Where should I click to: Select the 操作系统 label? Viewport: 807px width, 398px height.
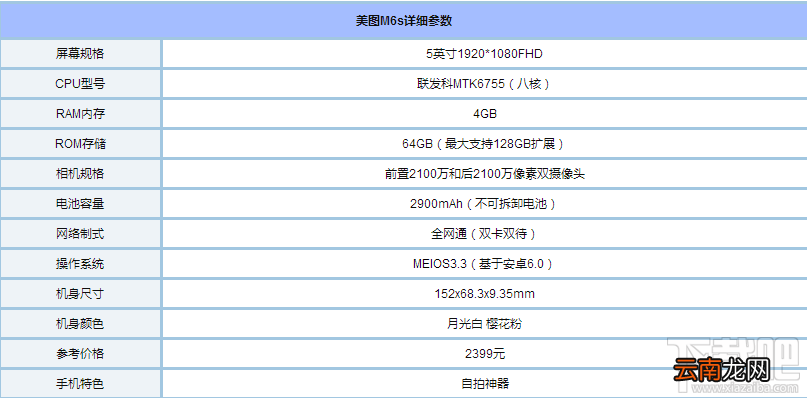click(80, 264)
